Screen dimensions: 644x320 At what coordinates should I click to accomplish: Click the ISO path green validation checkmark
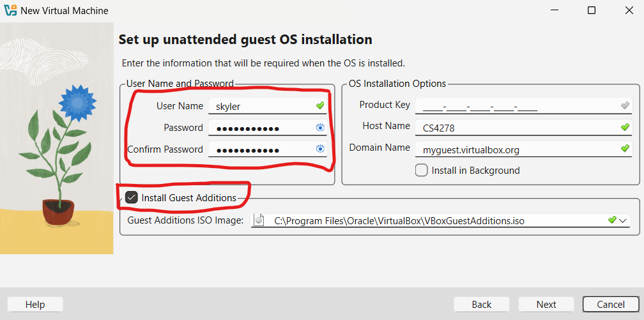(612, 220)
